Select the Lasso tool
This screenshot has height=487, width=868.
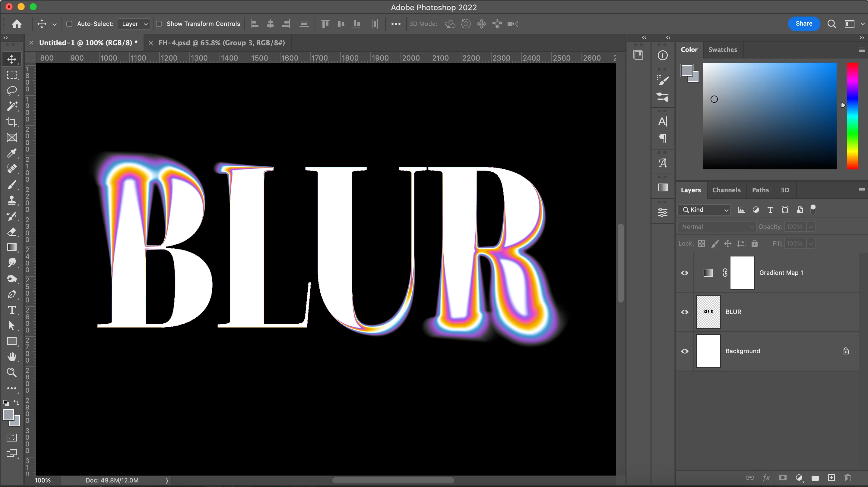pos(12,90)
